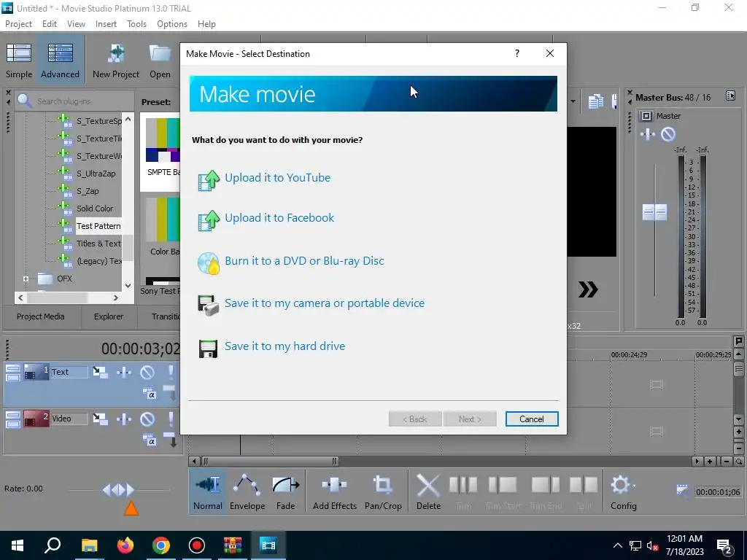Start a New Project

click(x=116, y=61)
